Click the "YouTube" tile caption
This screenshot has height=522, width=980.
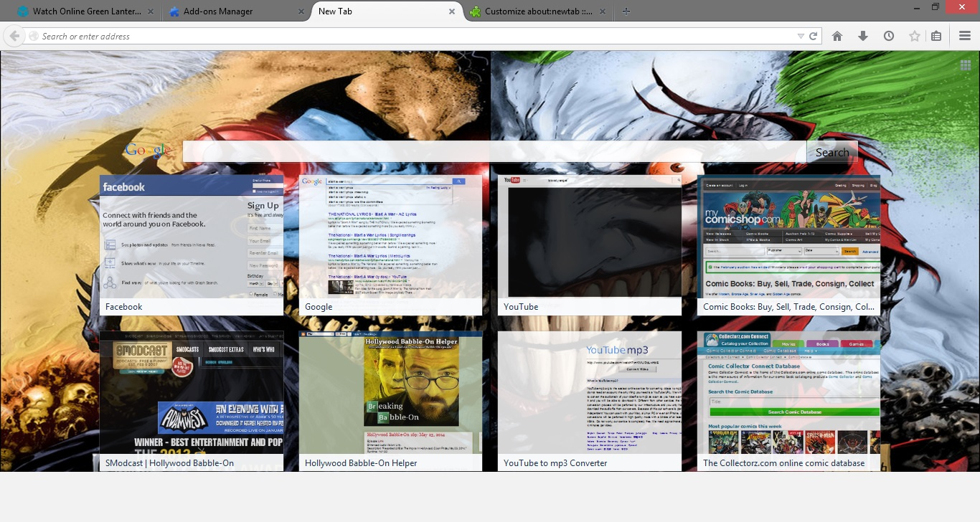point(521,307)
